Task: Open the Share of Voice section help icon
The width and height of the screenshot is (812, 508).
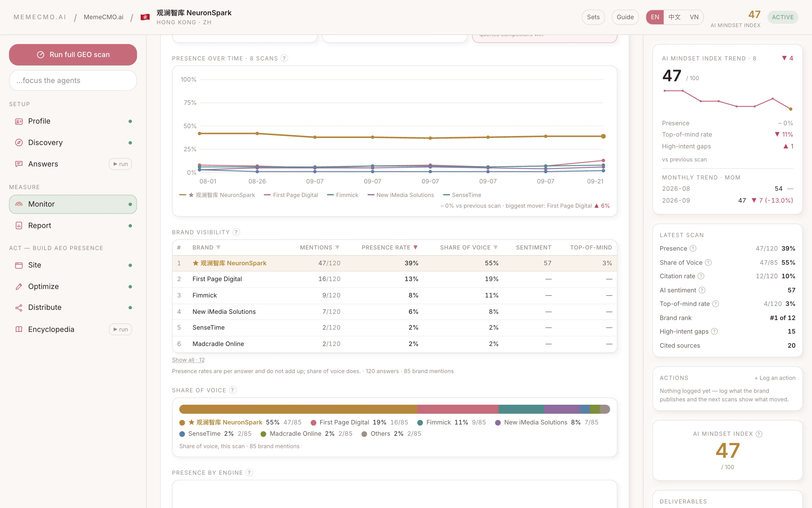Action: 233,390
